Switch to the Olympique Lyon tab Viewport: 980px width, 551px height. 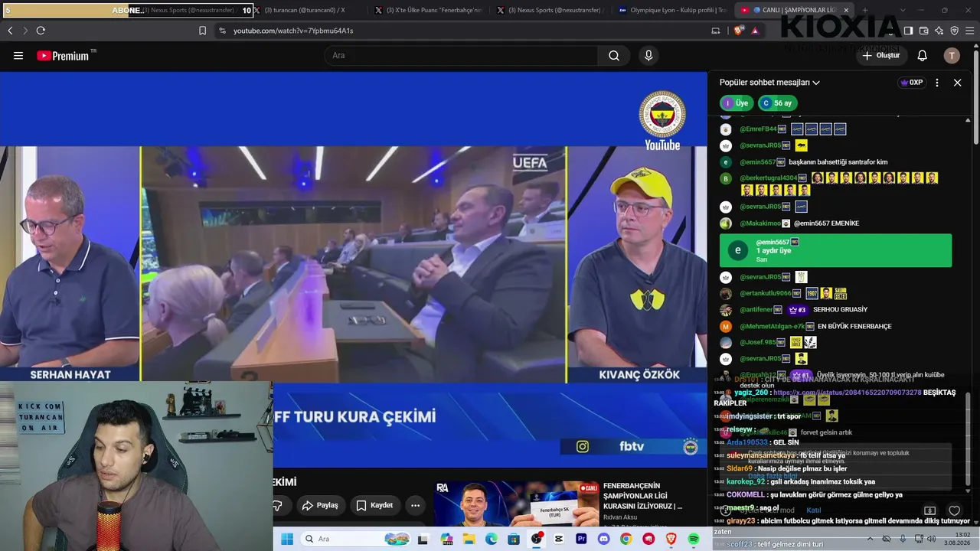click(x=672, y=10)
